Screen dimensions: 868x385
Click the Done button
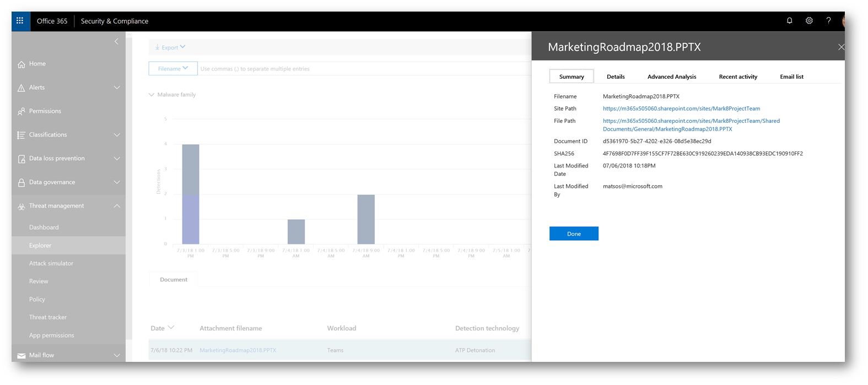pos(574,234)
